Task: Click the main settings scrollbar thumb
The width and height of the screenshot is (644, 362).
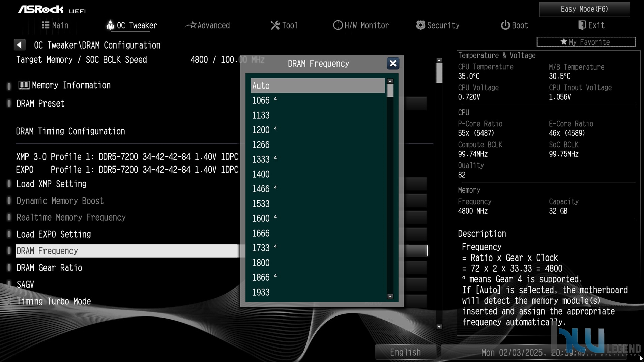Action: point(439,73)
